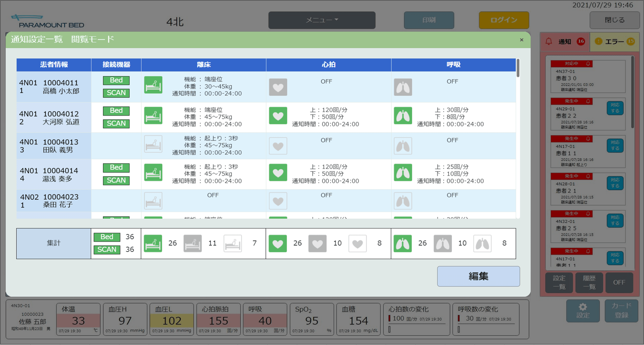The image size is (644, 345).
Task: Open 設定 gear icon button
Action: click(583, 311)
